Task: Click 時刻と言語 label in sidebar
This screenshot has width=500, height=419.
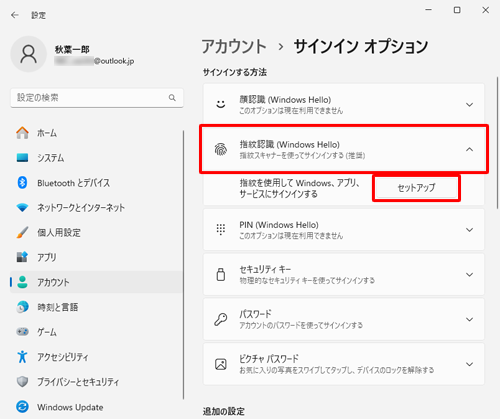Action: click(57, 307)
